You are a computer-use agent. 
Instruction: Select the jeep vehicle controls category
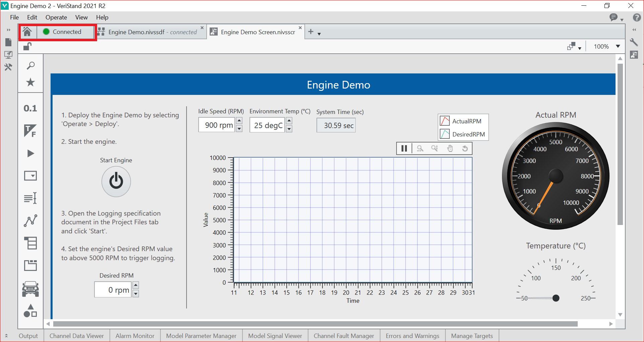pyautogui.click(x=30, y=289)
